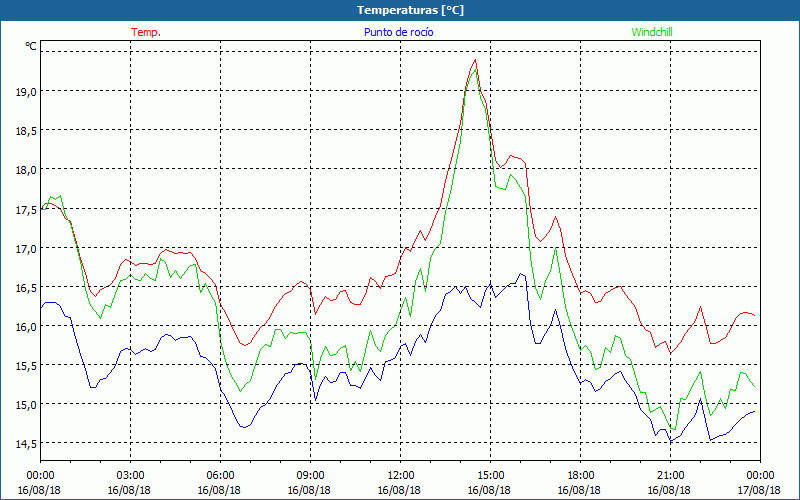Click the 18,0 y-axis value
Image resolution: width=800 pixels, height=500 pixels.
pos(28,170)
